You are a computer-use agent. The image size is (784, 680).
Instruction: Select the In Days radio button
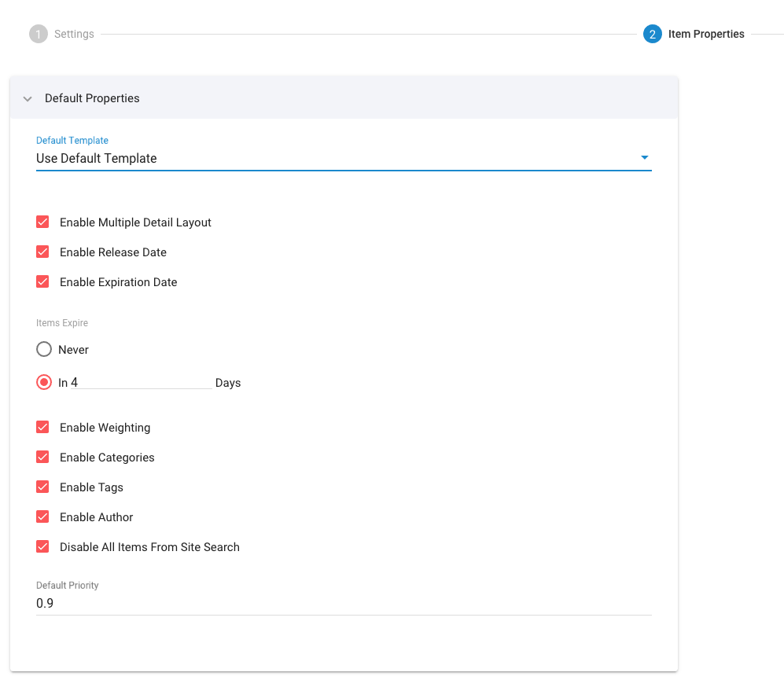click(x=44, y=383)
